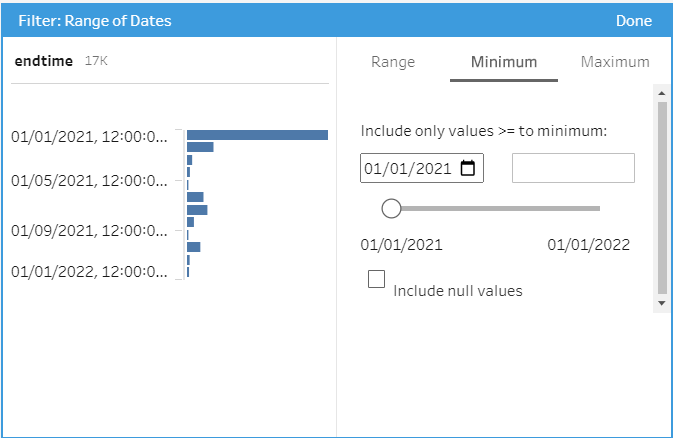
Task: Click the endtime field header
Action: (x=44, y=61)
